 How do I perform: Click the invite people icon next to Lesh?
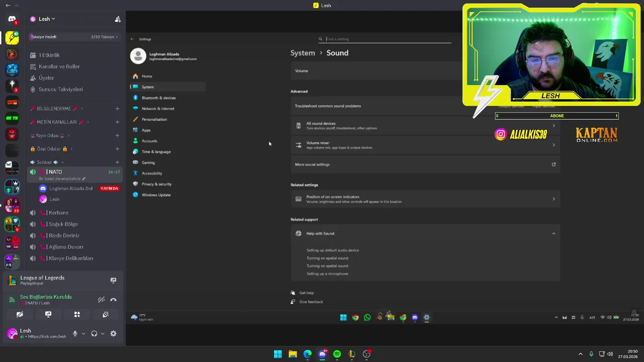118,19
